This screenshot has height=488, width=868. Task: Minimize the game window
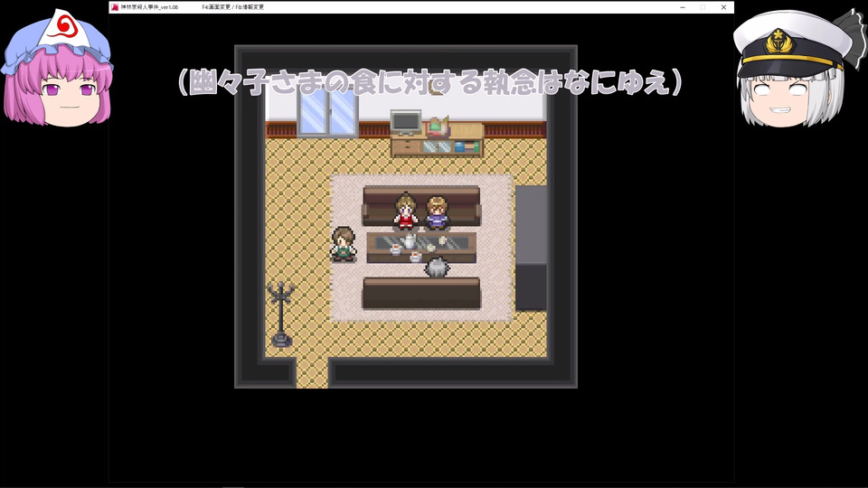pyautogui.click(x=683, y=7)
